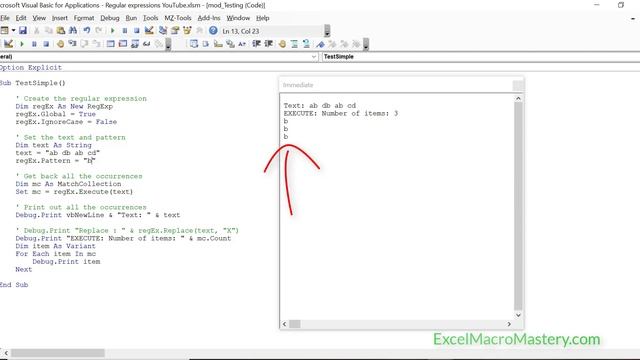Open the Run menu

coord(131,18)
